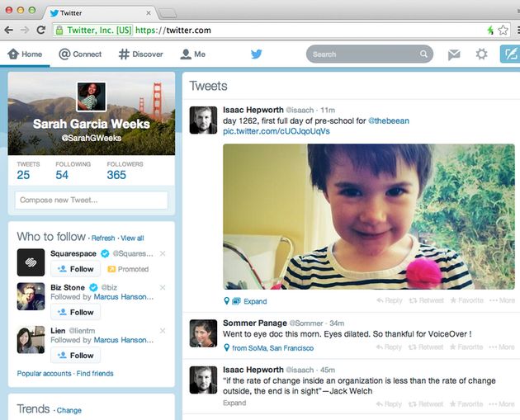
Task: Click the Twitter bird logo in navbar
Action: click(257, 54)
